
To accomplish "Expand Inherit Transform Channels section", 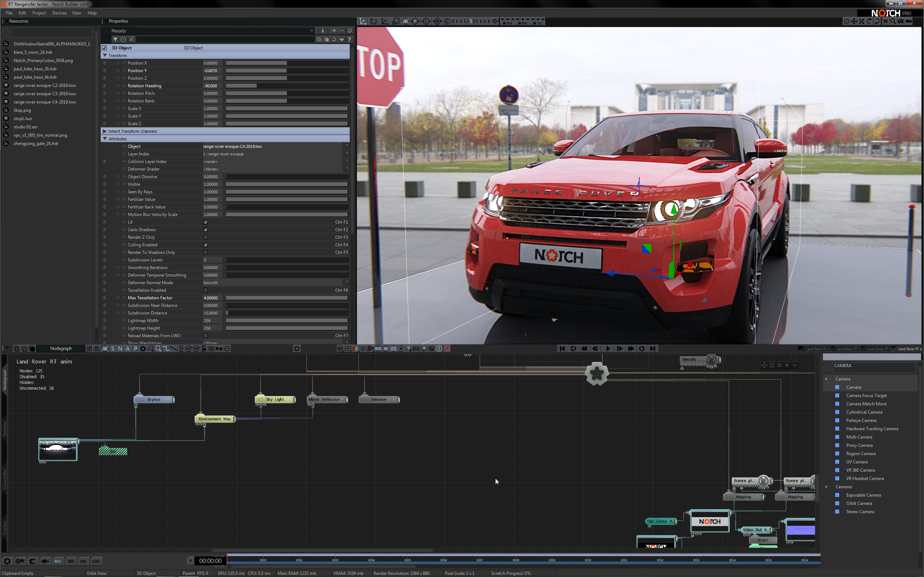I will point(105,131).
